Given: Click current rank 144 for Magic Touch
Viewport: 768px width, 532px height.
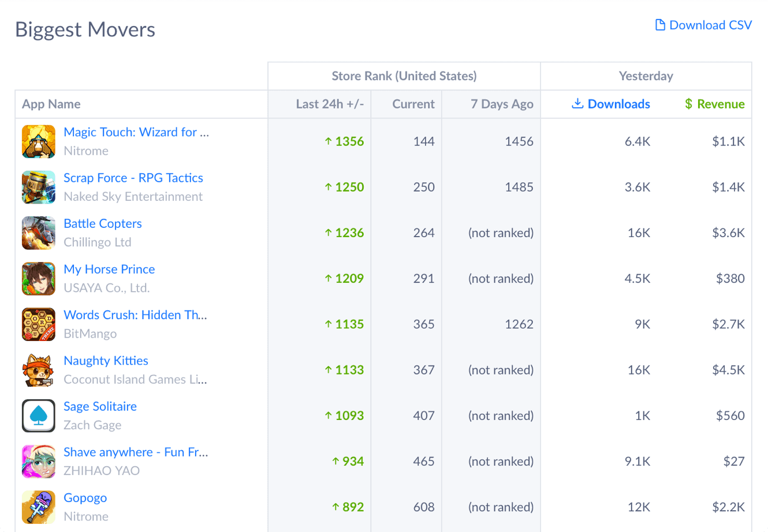Looking at the screenshot, I should click(x=424, y=141).
